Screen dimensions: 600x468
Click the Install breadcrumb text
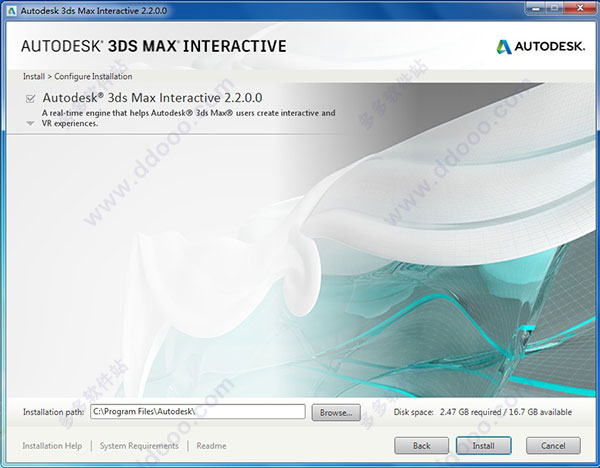click(34, 77)
